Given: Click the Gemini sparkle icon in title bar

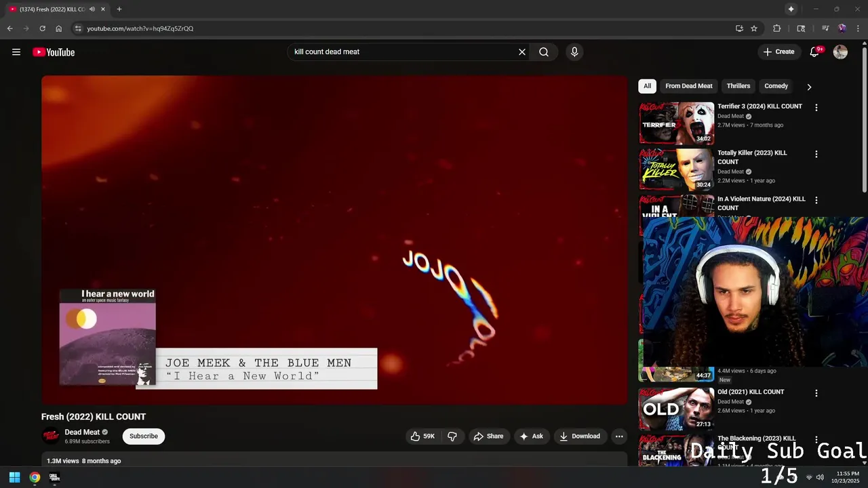Looking at the screenshot, I should (x=791, y=9).
